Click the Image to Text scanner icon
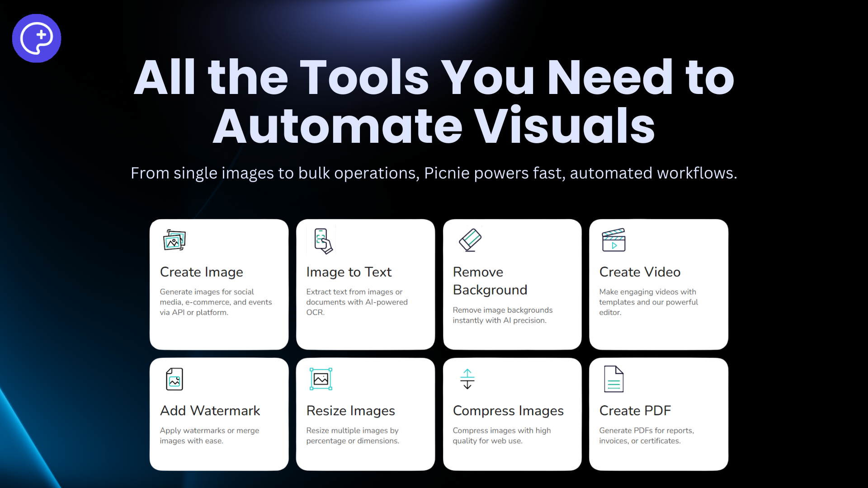Viewport: 868px width, 488px height. [x=323, y=241]
